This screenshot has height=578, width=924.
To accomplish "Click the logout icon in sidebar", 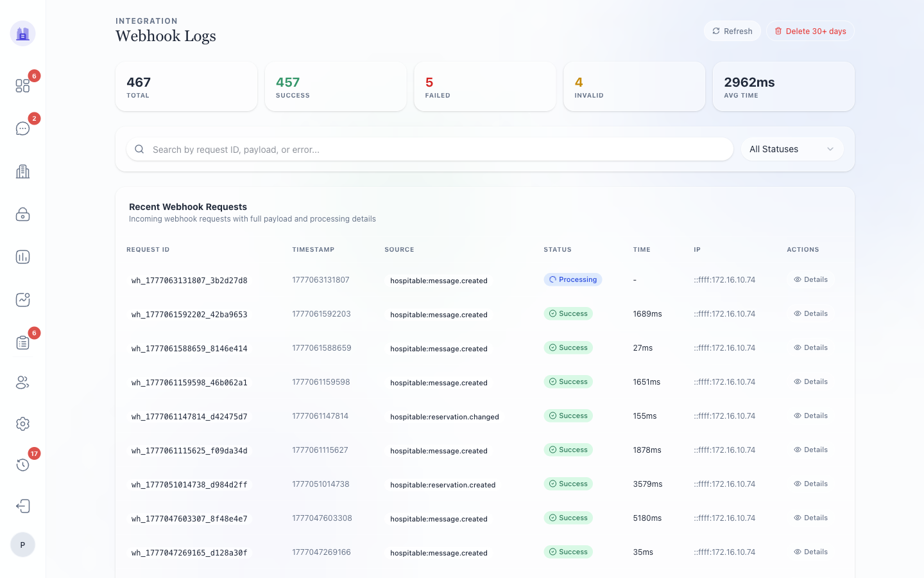I will [22, 506].
